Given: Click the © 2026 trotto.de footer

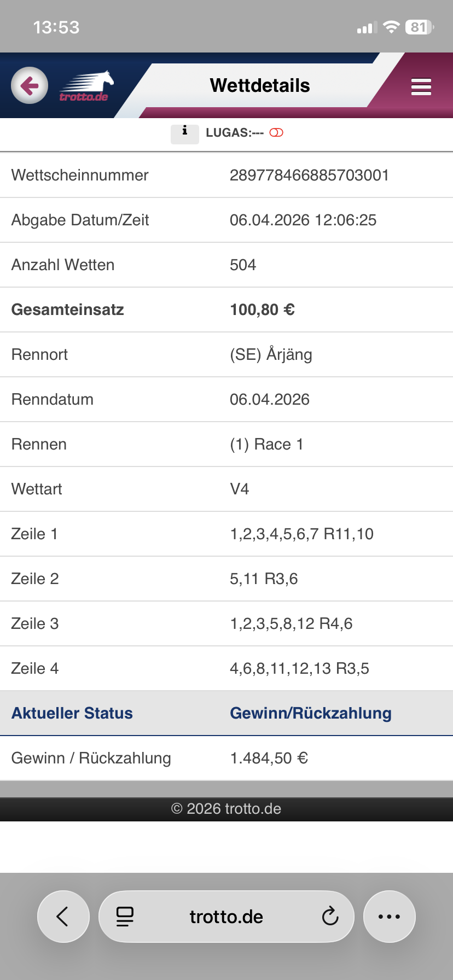Looking at the screenshot, I should [x=226, y=809].
